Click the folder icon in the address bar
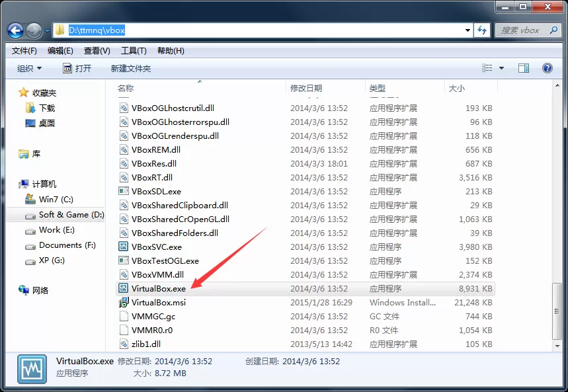568x392 pixels. tap(60, 30)
